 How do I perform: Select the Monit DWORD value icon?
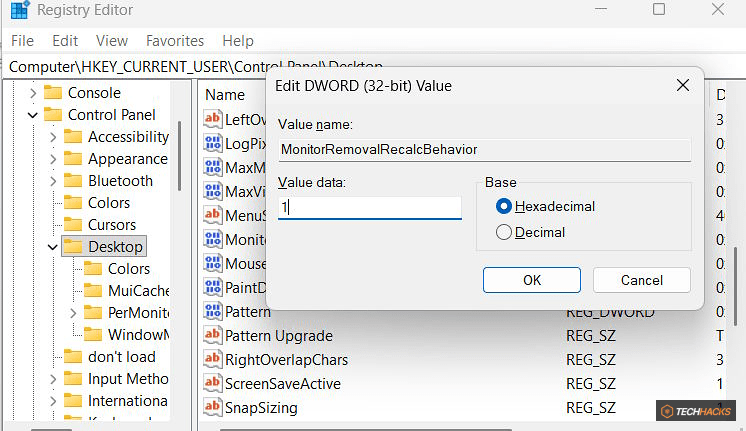point(213,239)
